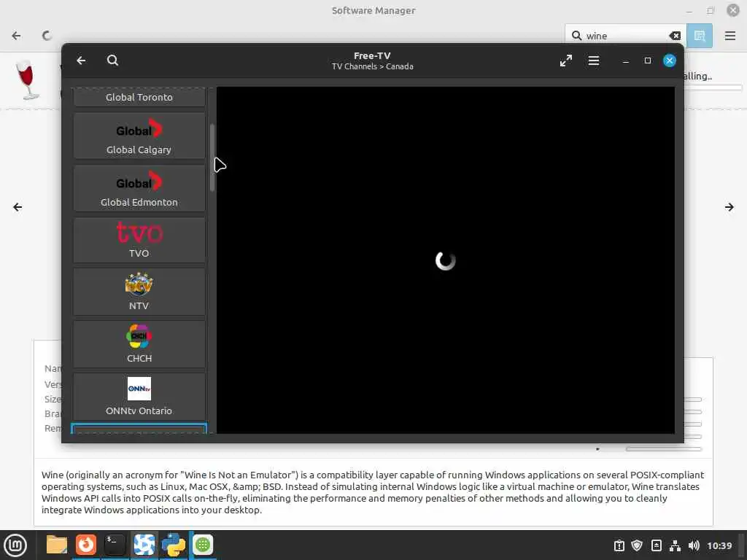
Task: Click the Wine description text
Action: point(373,492)
